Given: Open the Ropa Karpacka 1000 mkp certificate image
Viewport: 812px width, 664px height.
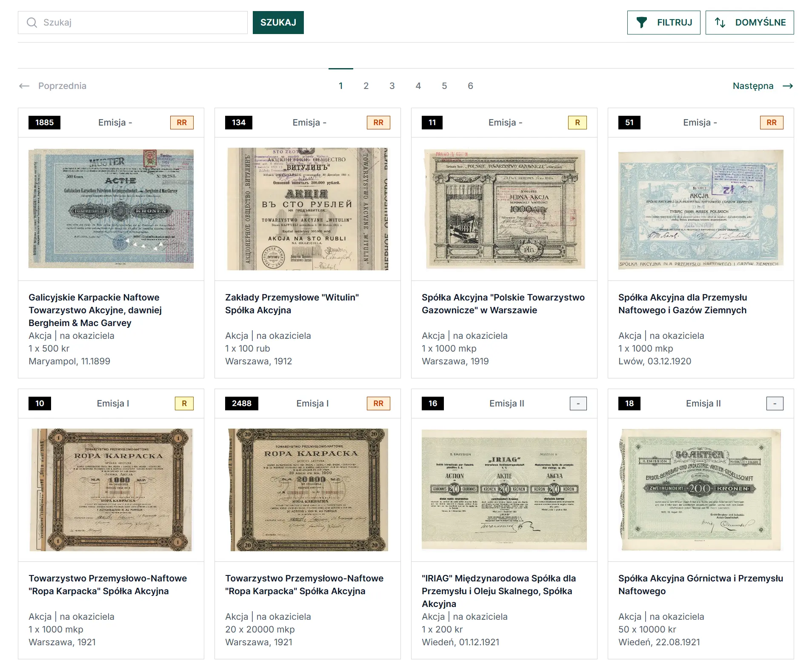Looking at the screenshot, I should click(111, 489).
